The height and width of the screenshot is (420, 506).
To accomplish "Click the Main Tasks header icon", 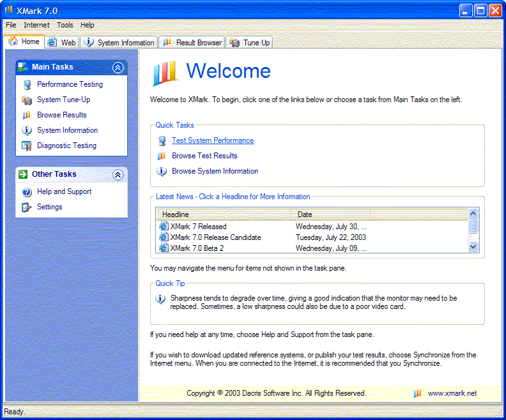I will pyautogui.click(x=23, y=67).
